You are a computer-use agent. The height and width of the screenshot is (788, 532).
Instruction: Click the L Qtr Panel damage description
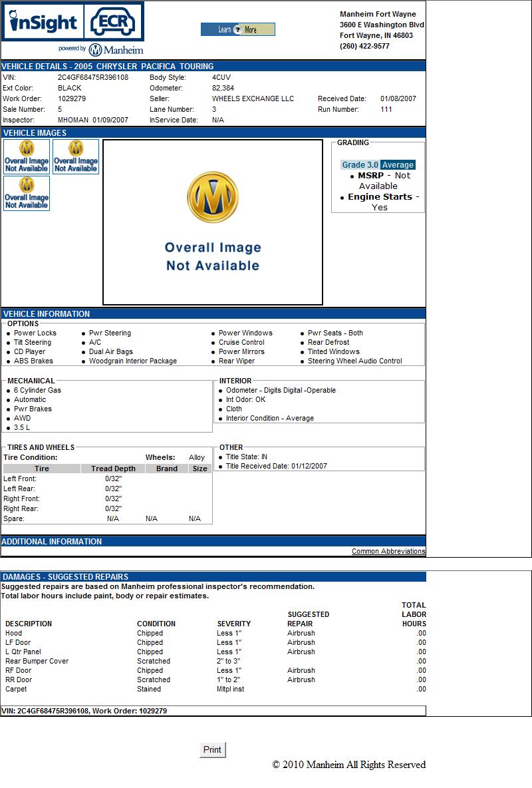click(x=23, y=652)
